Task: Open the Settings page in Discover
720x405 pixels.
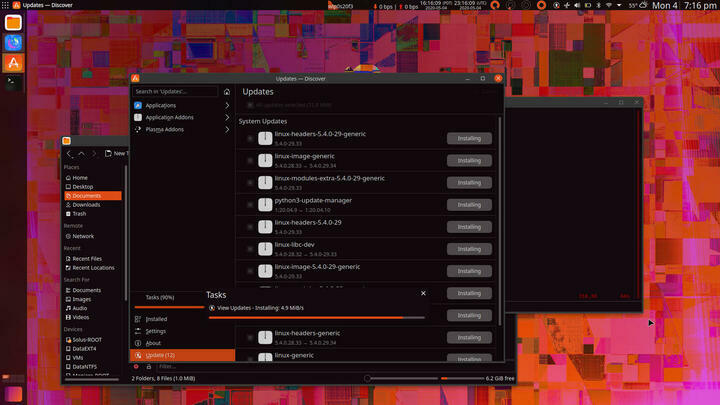Action: coord(182,331)
